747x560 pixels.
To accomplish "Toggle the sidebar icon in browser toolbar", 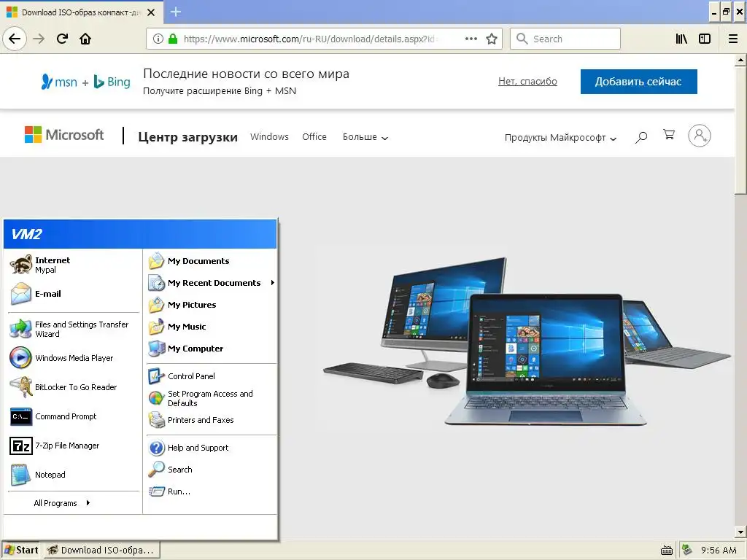I will [705, 39].
